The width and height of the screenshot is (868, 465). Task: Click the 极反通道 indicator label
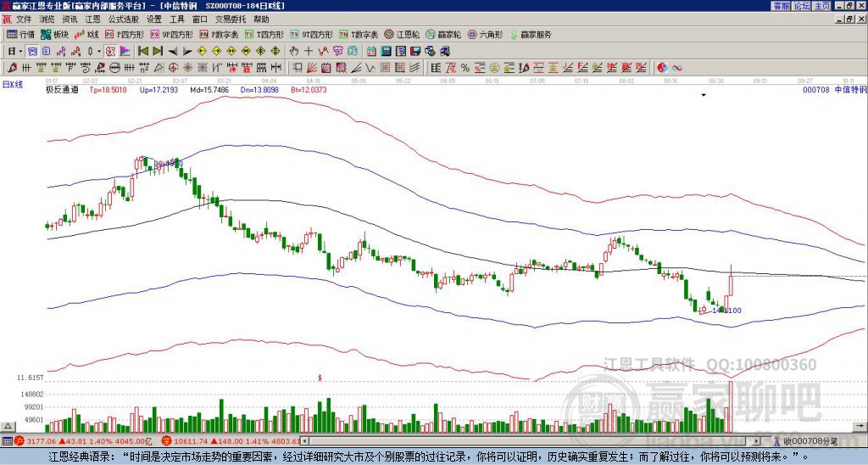pos(61,89)
